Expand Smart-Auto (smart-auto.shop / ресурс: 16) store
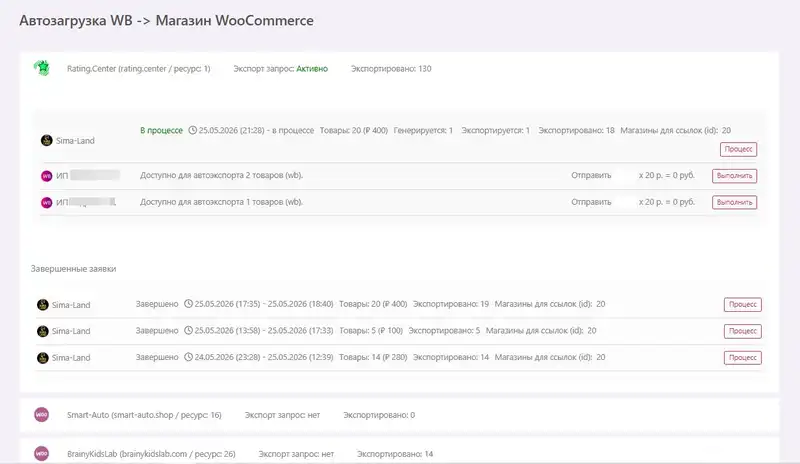This screenshot has width=800, height=464. (x=144, y=415)
